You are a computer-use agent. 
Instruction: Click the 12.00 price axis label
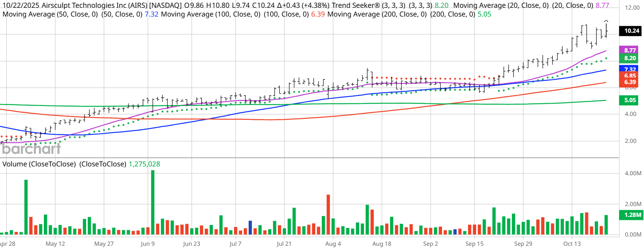tap(632, 8)
